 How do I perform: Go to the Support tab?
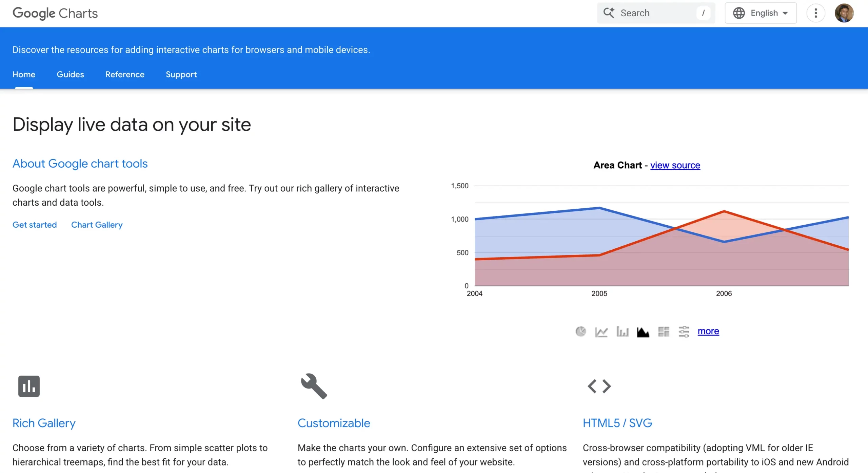181,74
